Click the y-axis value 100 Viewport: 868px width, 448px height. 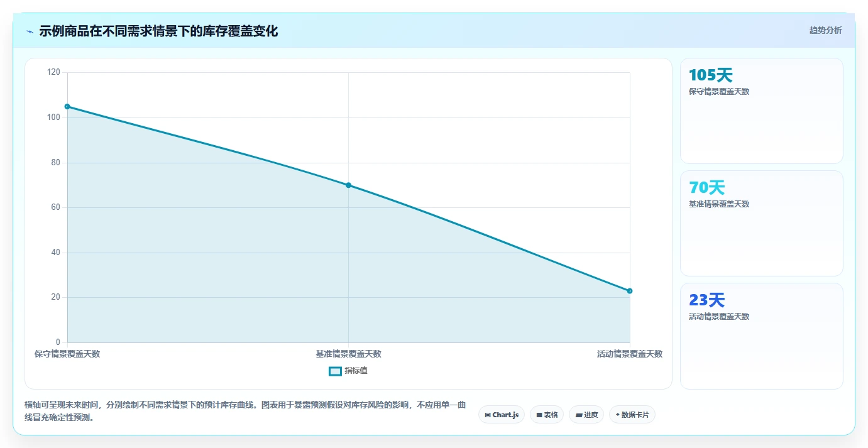(x=53, y=117)
